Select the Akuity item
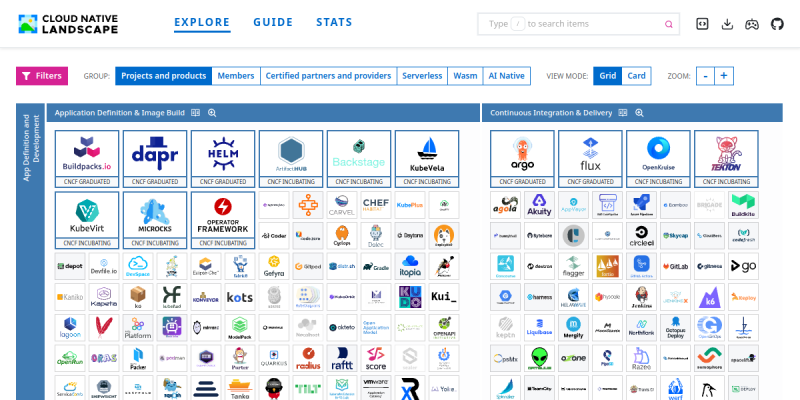800x400 pixels. pyautogui.click(x=539, y=205)
